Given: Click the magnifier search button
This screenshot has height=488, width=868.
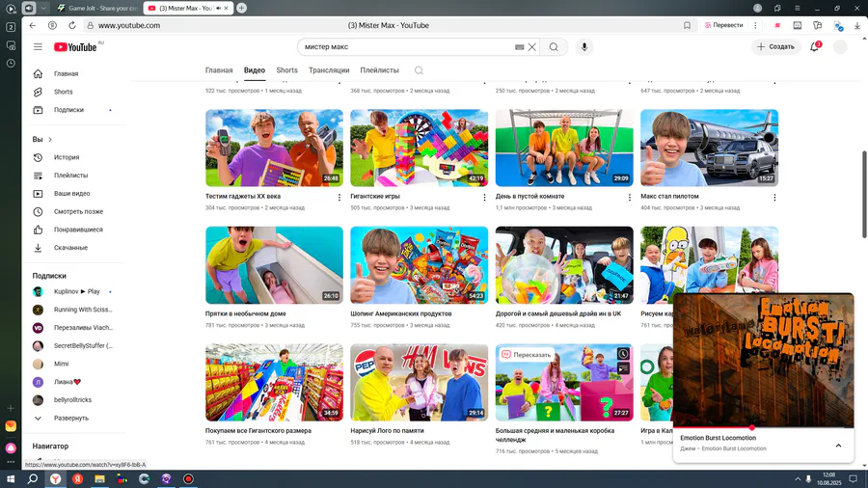Looking at the screenshot, I should [554, 47].
